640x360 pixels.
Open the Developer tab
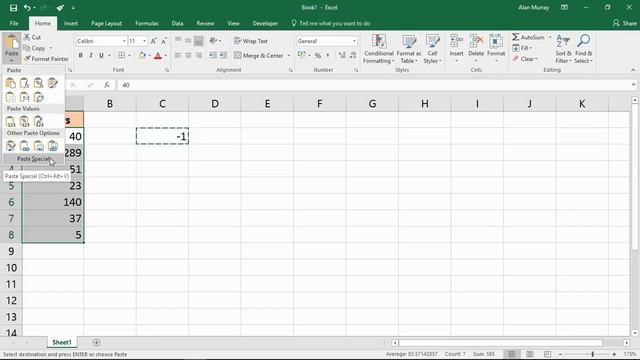pyautogui.click(x=265, y=23)
